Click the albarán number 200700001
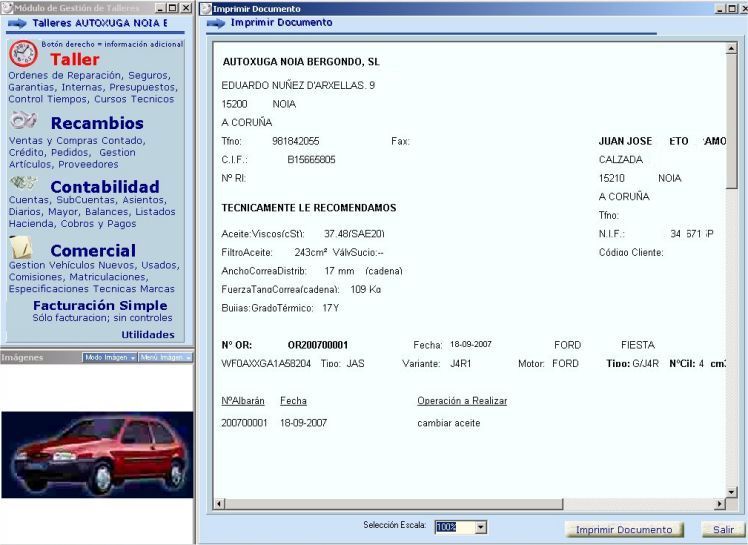Image resolution: width=748 pixels, height=545 pixels. [x=244, y=423]
